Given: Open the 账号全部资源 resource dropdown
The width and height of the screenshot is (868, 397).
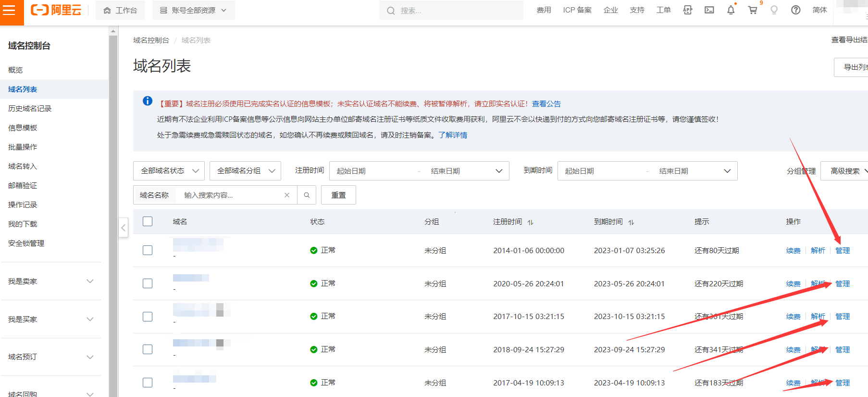Looking at the screenshot, I should click(193, 10).
